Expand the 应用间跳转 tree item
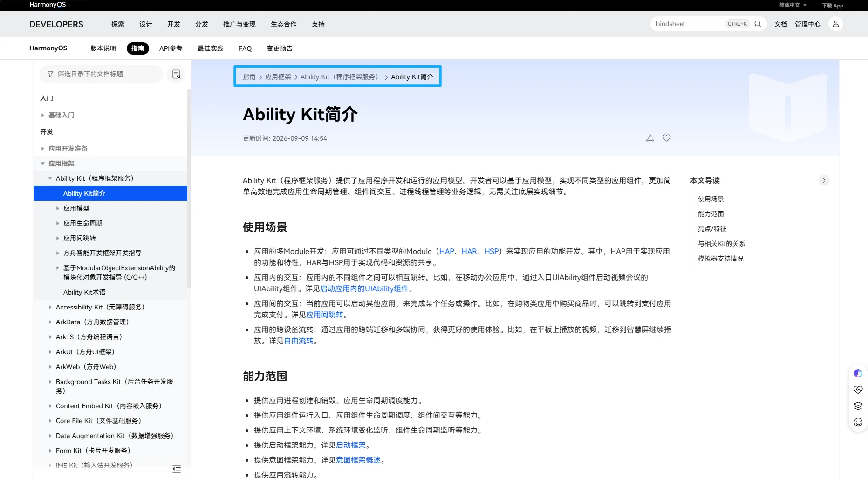This screenshot has height=480, width=868. [x=58, y=238]
